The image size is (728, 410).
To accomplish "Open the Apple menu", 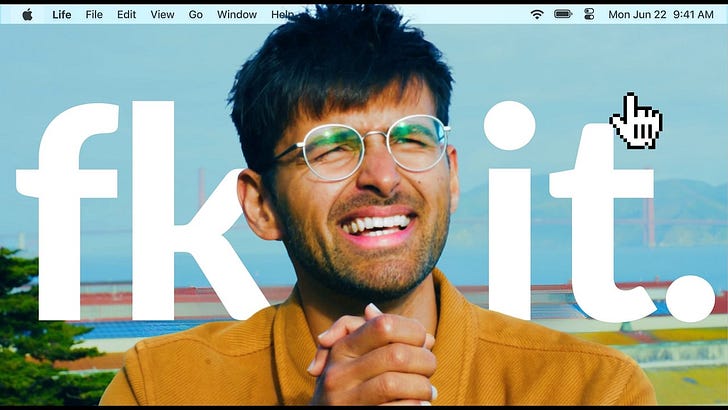I will pos(27,15).
